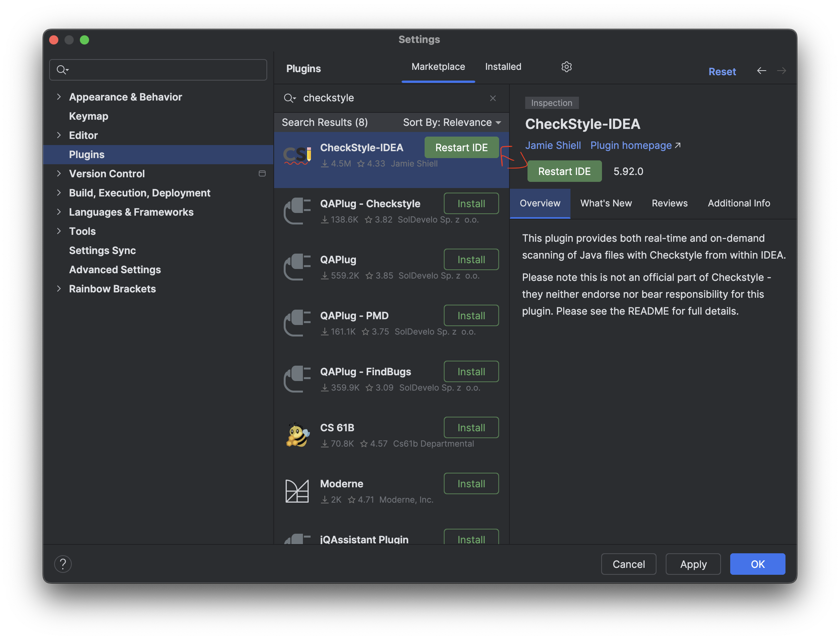The height and width of the screenshot is (640, 840).
Task: Install the CS 61B plugin
Action: (x=471, y=428)
